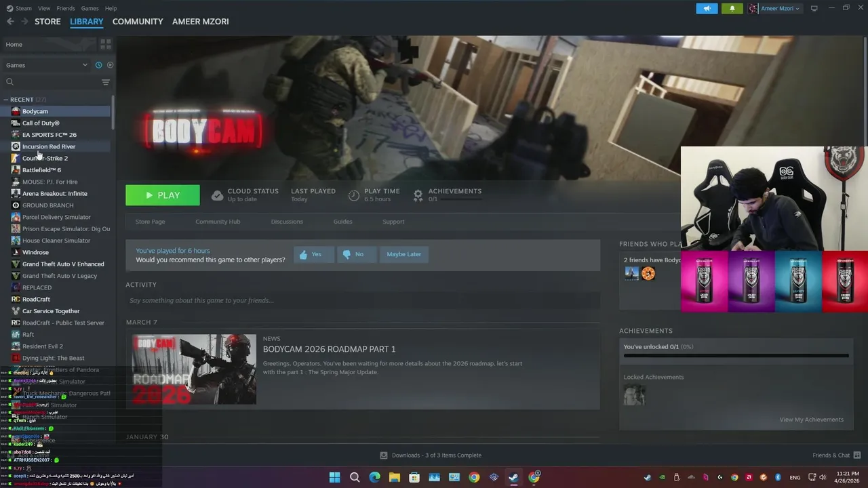Select Arena Breakout: Infinite
Viewport: 868px width, 488px height.
click(x=56, y=194)
